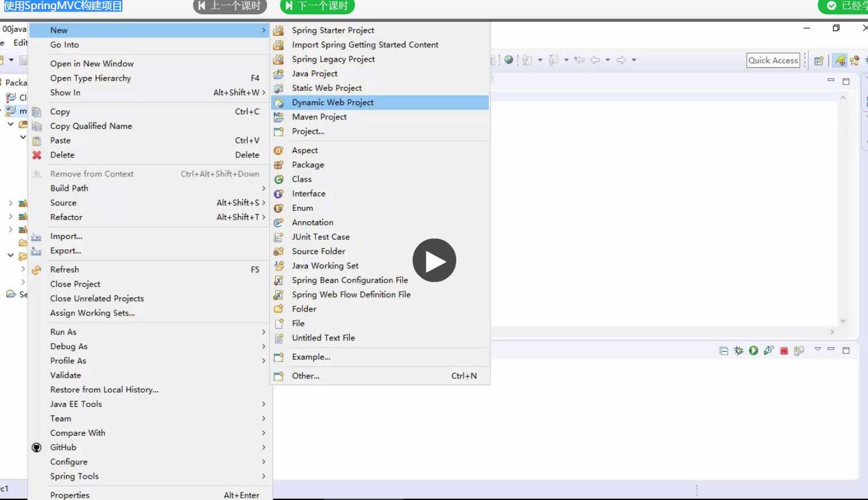Image resolution: width=868 pixels, height=500 pixels.
Task: Expand the Profile As submenu arrow
Action: pos(264,361)
